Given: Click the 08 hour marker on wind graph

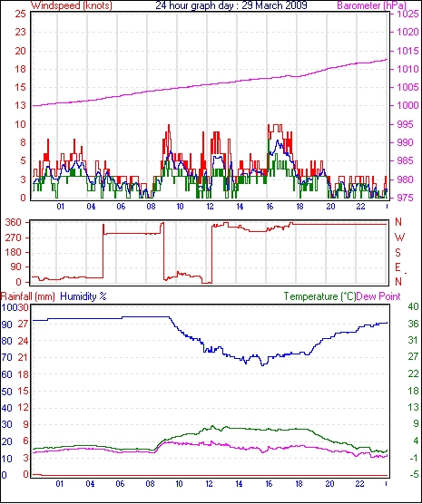Looking at the screenshot, I should pyautogui.click(x=151, y=206).
